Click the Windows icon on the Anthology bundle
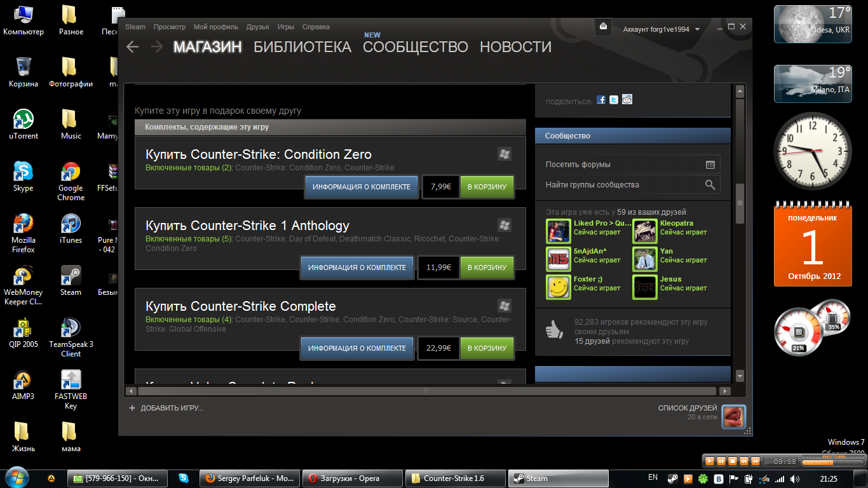The height and width of the screenshot is (488, 868). (505, 225)
